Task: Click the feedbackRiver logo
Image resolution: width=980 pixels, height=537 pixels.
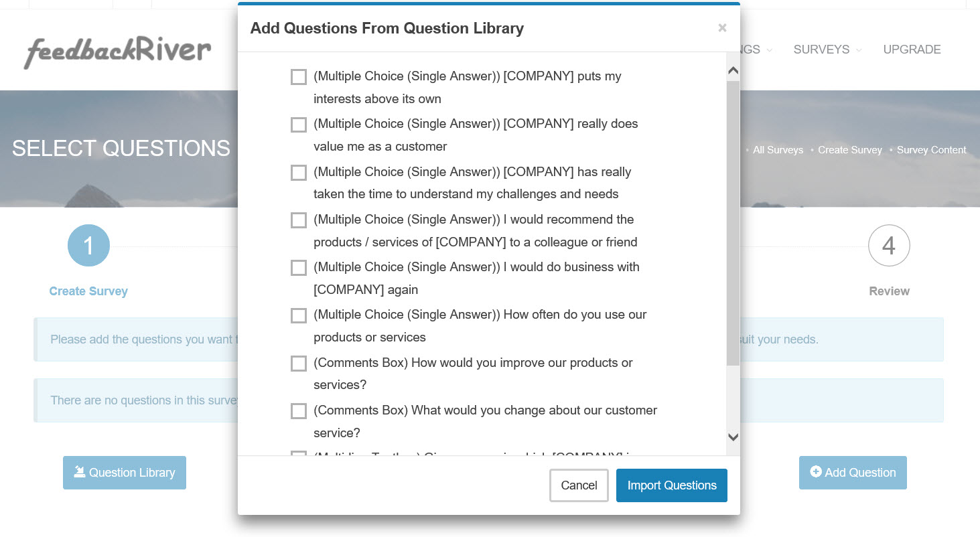Action: (x=118, y=52)
